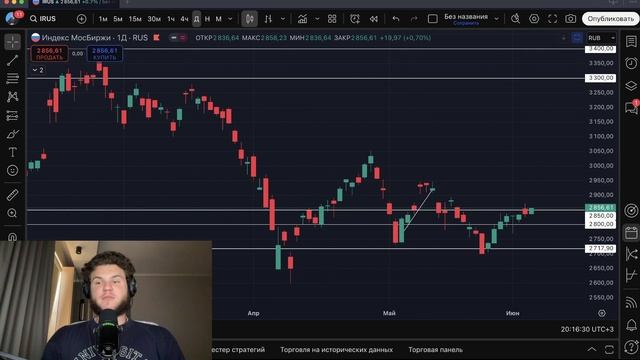Click the Опубликовать button

(x=611, y=19)
